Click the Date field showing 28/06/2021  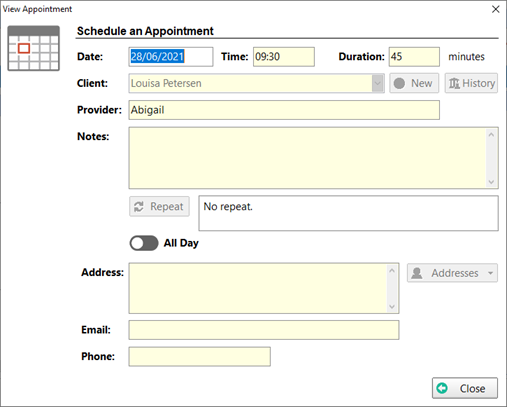pos(171,57)
